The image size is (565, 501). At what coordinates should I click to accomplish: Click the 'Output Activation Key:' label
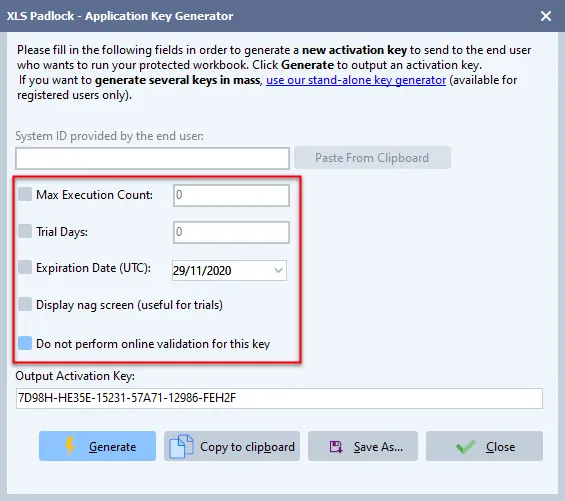coord(75,376)
